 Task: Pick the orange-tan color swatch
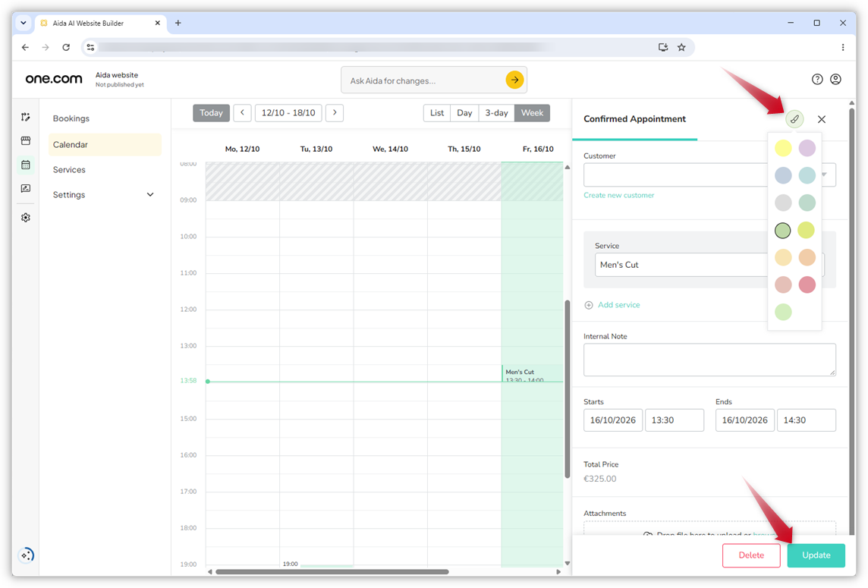point(807,257)
